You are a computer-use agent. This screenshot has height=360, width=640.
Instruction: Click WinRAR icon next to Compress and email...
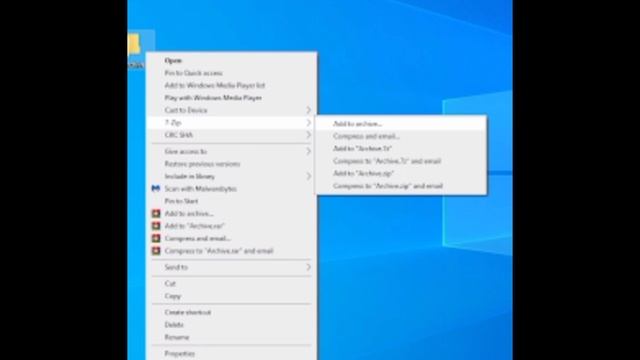point(156,238)
